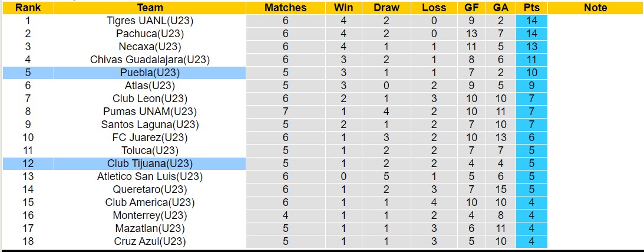The height and width of the screenshot is (252, 644).
Task: Click the Rank column header
Action: pyautogui.click(x=28, y=8)
